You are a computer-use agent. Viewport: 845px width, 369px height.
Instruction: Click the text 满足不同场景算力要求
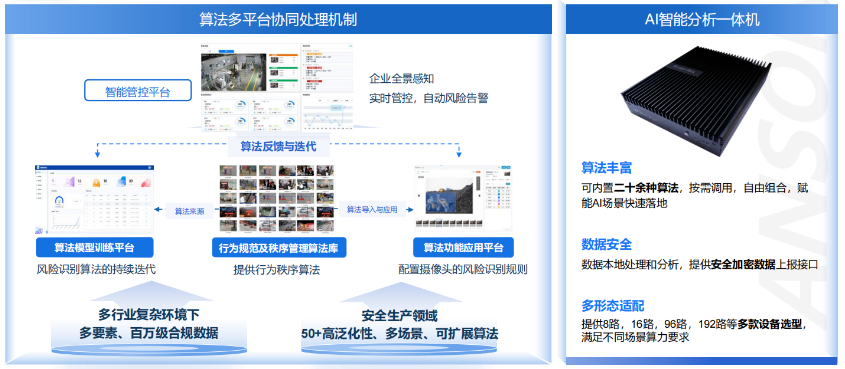[635, 338]
